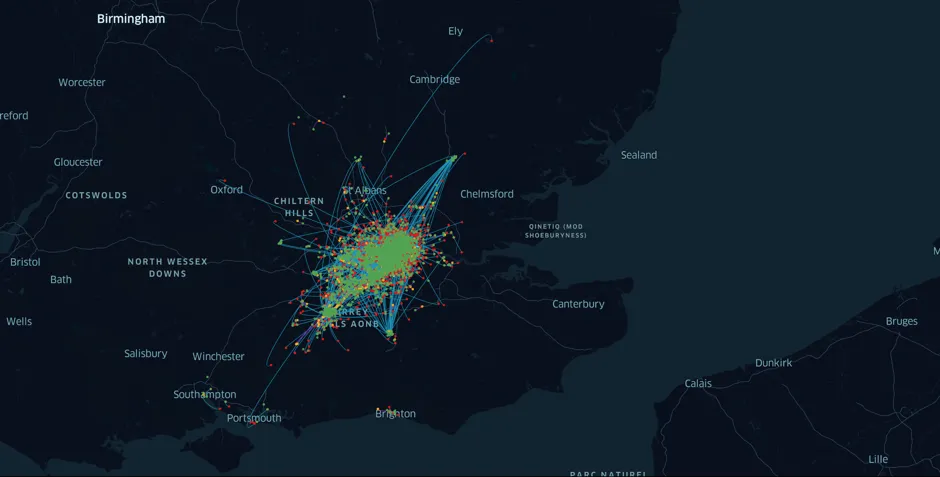This screenshot has height=477, width=940.
Task: Click the Bath map label
Action: (61, 279)
